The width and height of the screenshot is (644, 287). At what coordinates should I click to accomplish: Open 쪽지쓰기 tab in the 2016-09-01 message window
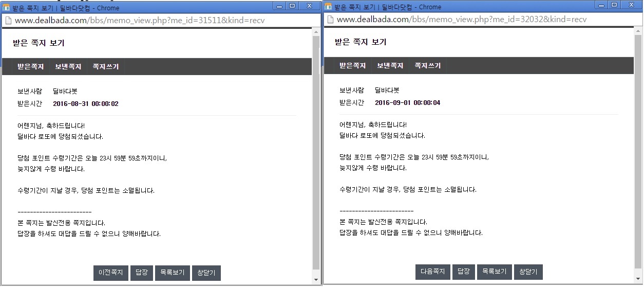(428, 66)
